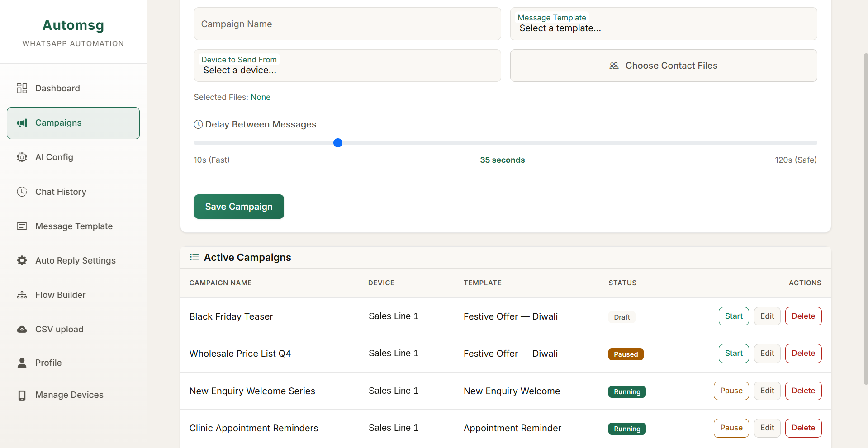This screenshot has width=868, height=448.
Task: Click the Auto Reply Settings gear icon
Action: coord(22,260)
